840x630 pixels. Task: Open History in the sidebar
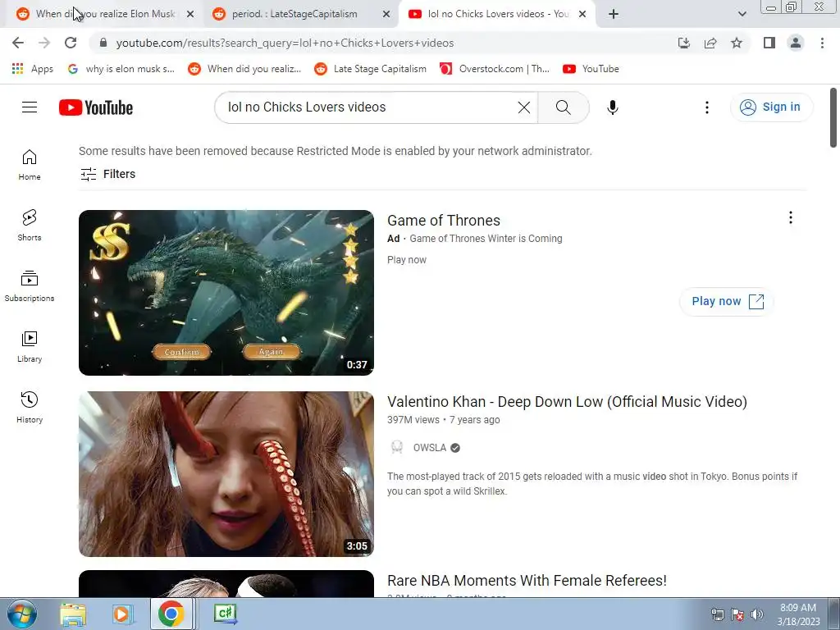pos(30,408)
